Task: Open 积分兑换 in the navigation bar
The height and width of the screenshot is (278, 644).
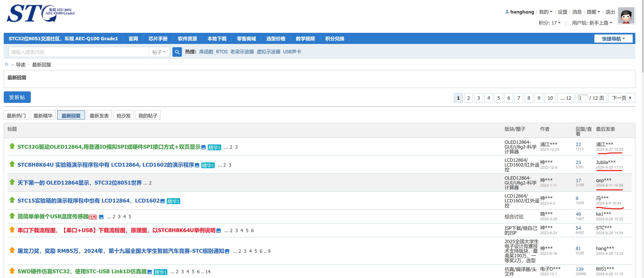Action: click(x=334, y=39)
